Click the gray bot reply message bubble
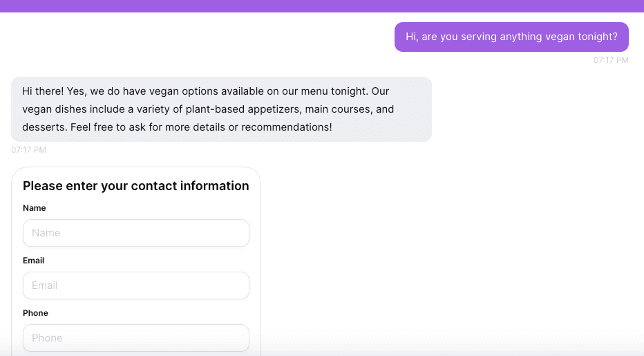 [x=221, y=109]
